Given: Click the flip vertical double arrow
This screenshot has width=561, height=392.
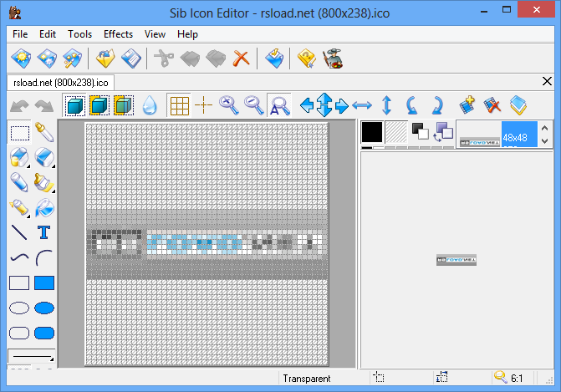Looking at the screenshot, I should (x=387, y=105).
